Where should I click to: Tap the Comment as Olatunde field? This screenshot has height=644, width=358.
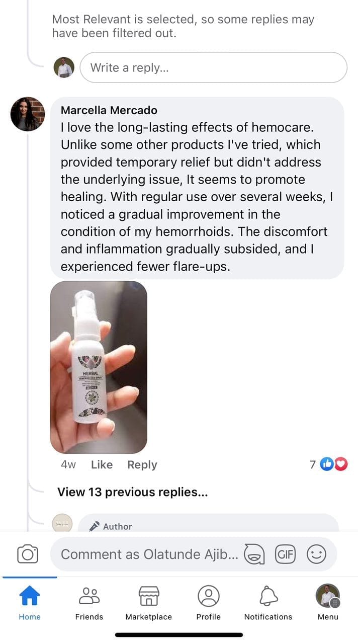coord(149,554)
